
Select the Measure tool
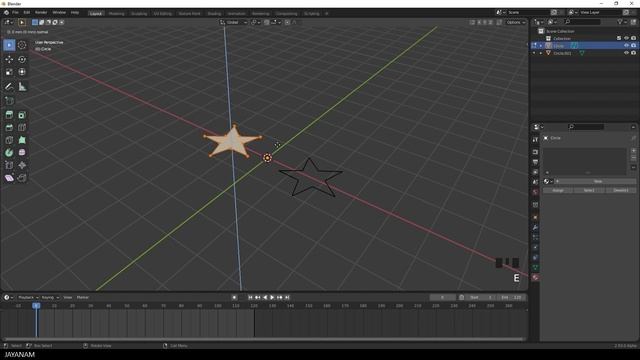pyautogui.click(x=22, y=87)
